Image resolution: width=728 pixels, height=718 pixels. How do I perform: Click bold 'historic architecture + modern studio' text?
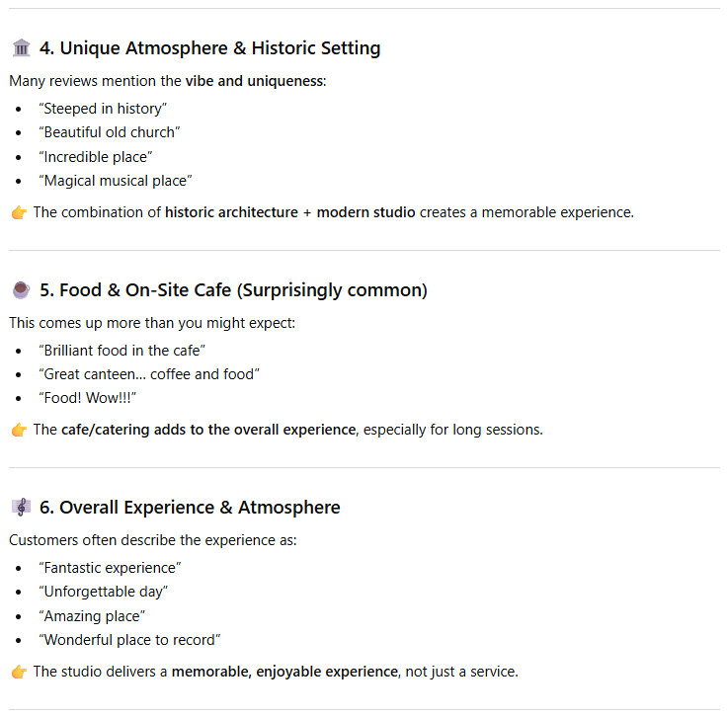coord(289,212)
